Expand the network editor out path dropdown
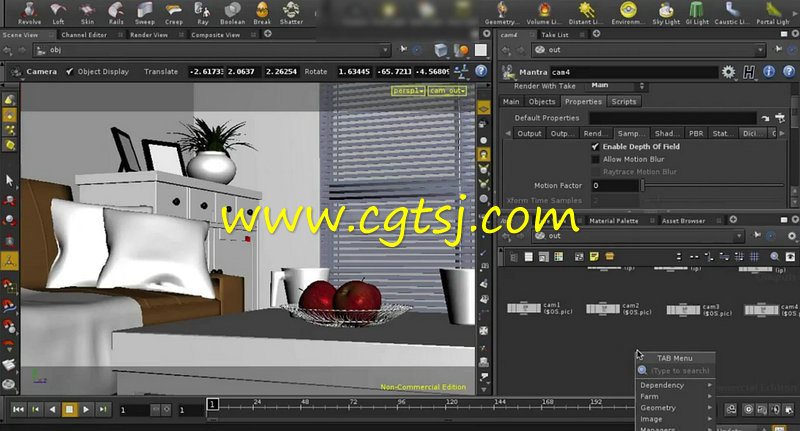Viewport: 800px width, 431px height. [739, 236]
